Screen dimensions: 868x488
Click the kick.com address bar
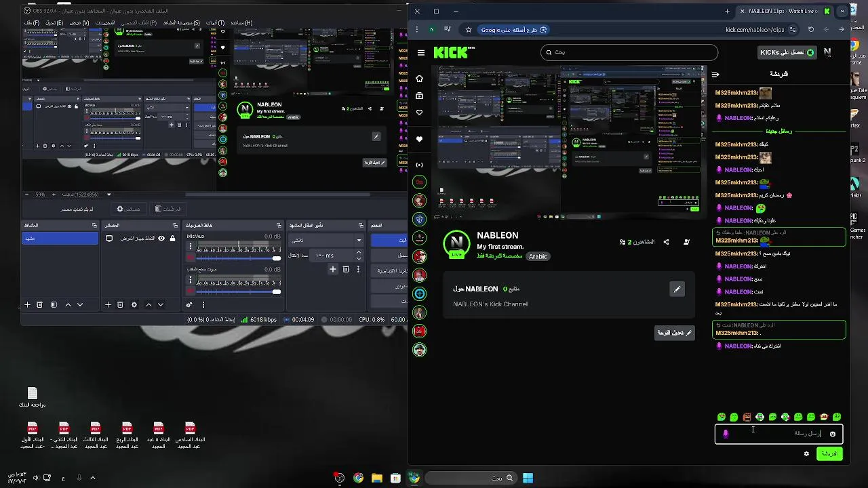pos(757,30)
